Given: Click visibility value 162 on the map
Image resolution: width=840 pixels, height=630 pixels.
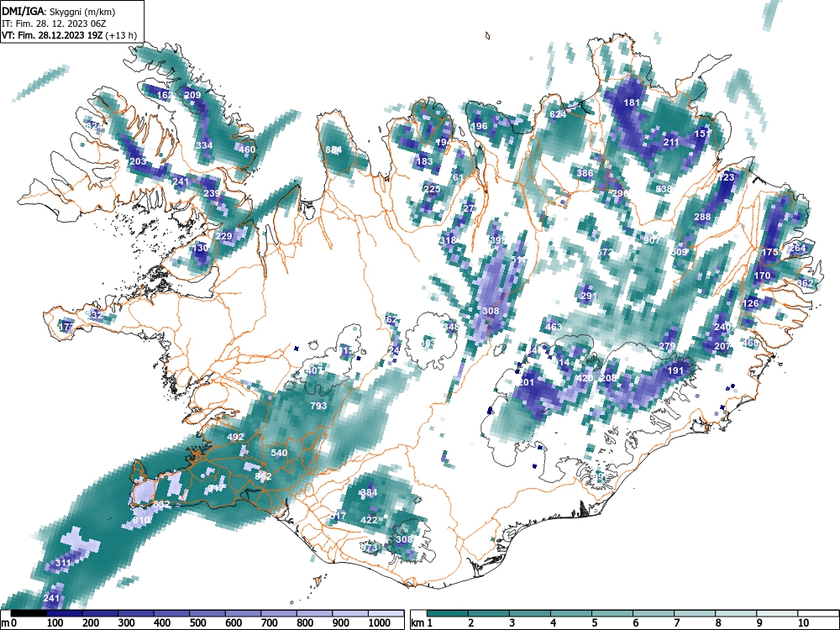Looking at the screenshot, I should 165,95.
